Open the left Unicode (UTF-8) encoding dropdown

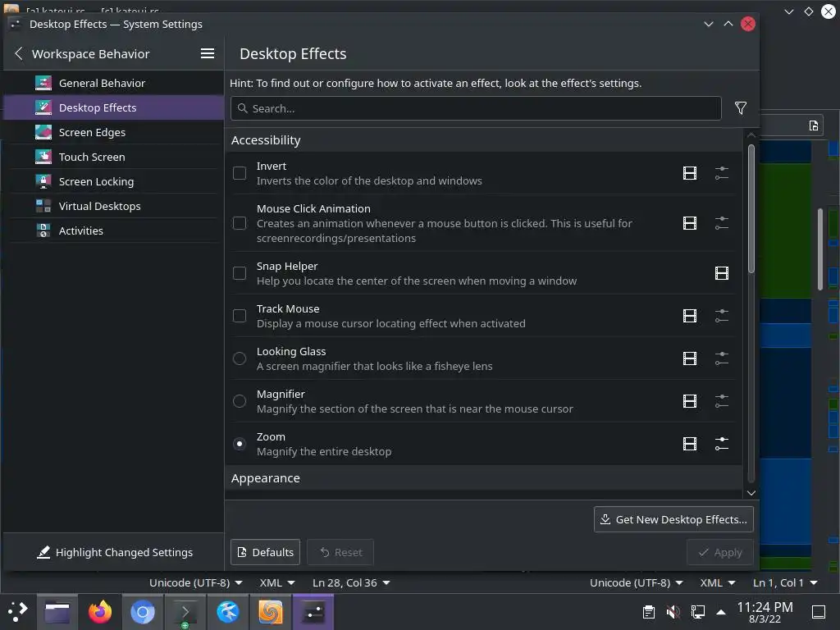tap(195, 583)
